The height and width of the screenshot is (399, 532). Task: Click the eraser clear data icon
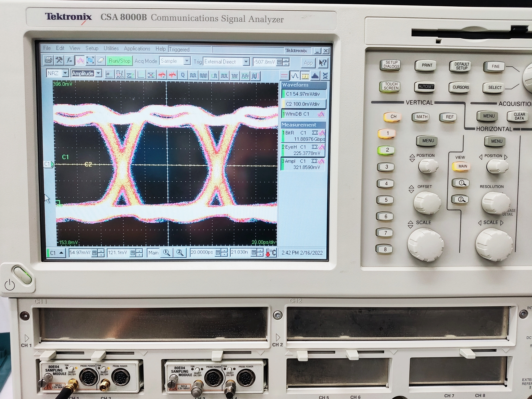pos(100,60)
